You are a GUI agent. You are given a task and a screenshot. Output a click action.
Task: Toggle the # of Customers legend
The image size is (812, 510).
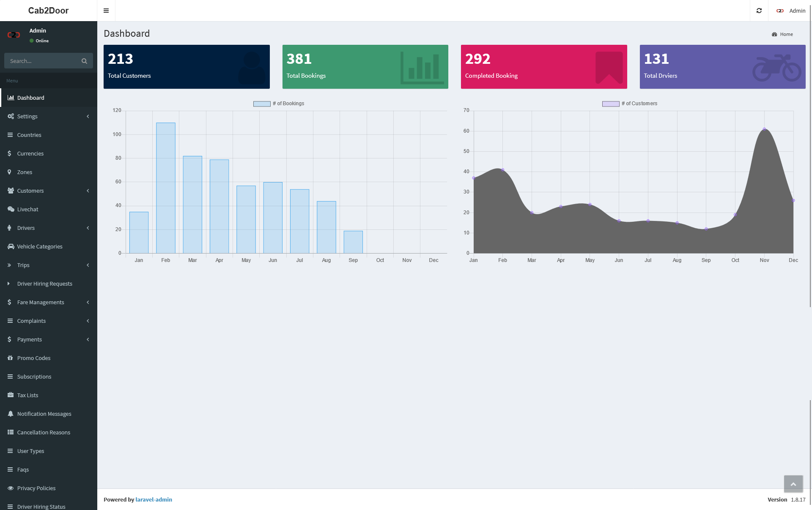[x=630, y=104]
